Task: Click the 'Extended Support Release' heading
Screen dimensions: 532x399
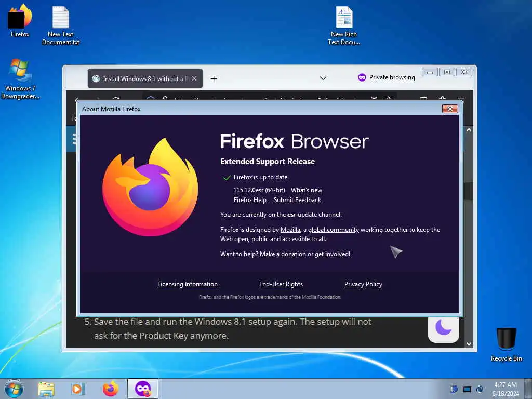Action: pyautogui.click(x=268, y=162)
